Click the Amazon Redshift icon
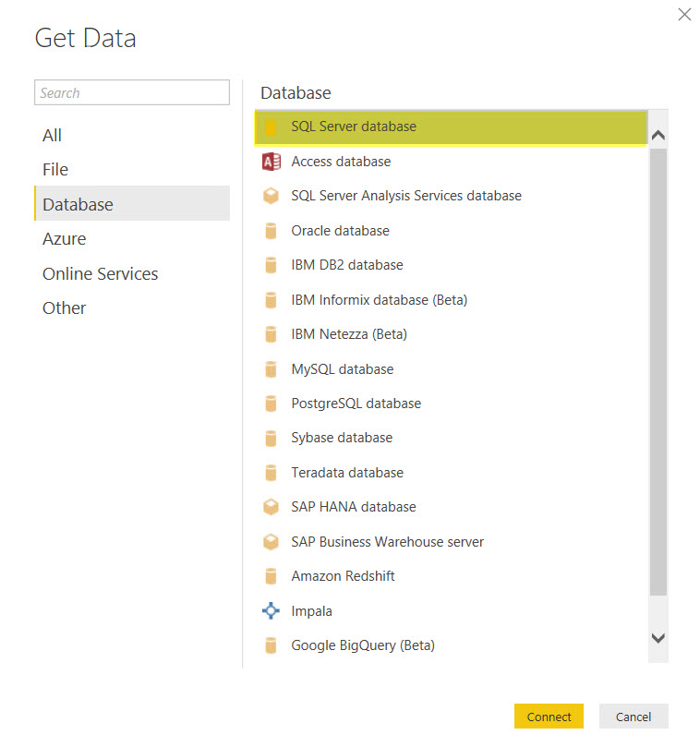Image resolution: width=700 pixels, height=735 pixels. pyautogui.click(x=271, y=576)
